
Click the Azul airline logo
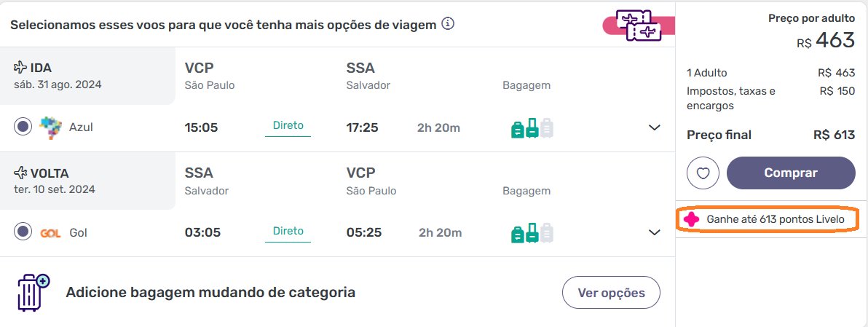tap(51, 127)
